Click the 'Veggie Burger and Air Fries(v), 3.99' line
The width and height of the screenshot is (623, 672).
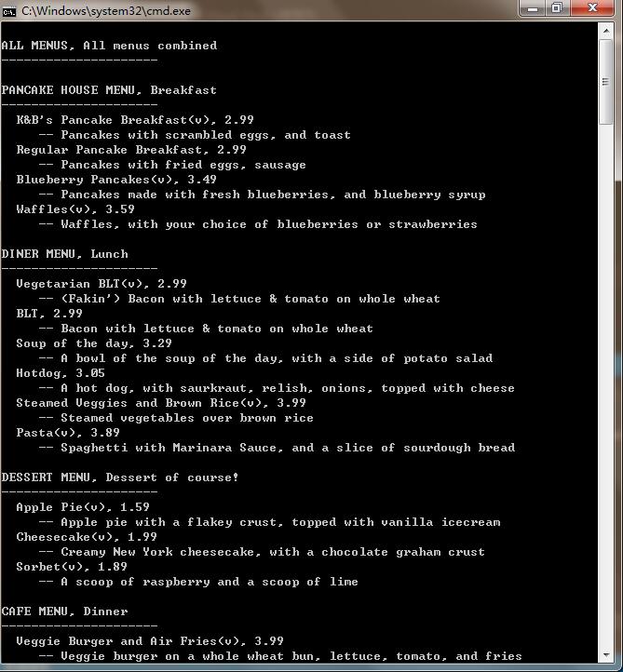click(x=150, y=640)
